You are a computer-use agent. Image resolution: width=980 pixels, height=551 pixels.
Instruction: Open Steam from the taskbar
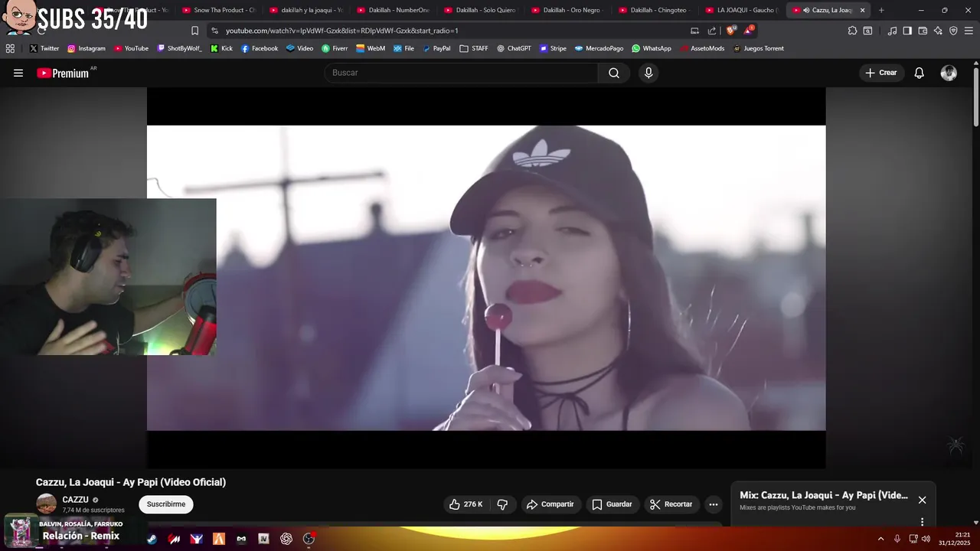(x=152, y=539)
